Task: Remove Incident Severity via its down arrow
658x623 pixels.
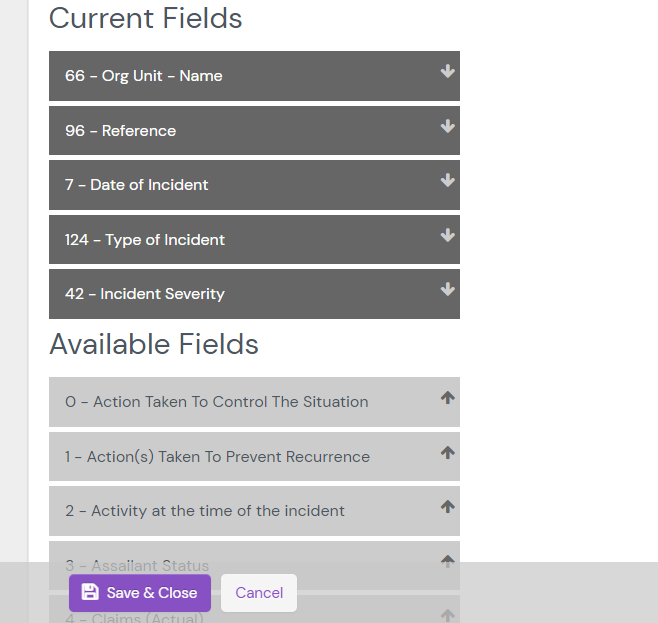Action: click(x=447, y=290)
